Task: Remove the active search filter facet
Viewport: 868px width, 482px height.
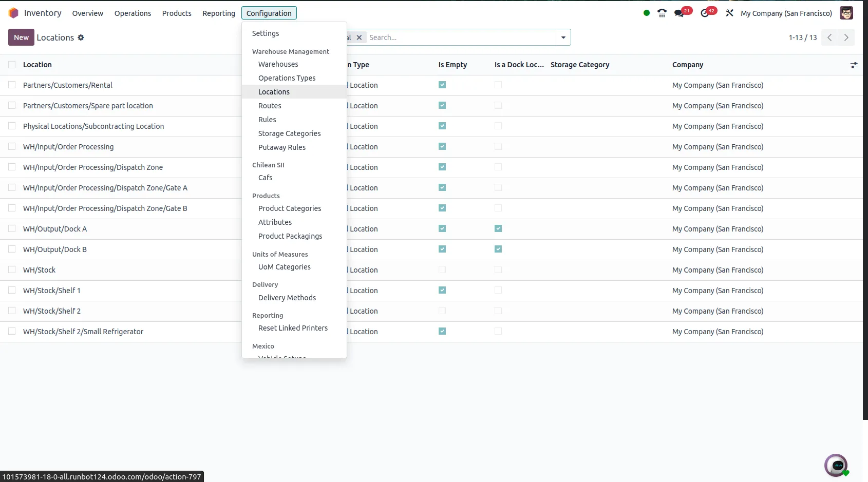Action: point(359,37)
